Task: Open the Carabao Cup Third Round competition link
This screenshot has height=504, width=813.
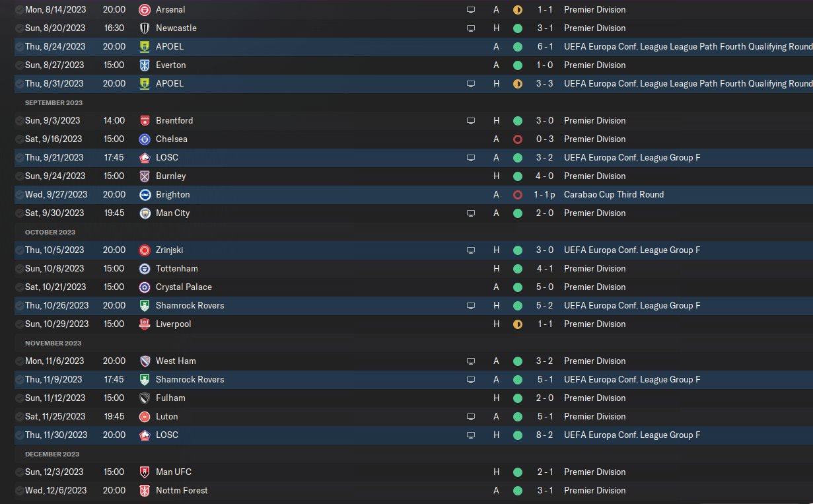Action: coord(614,195)
